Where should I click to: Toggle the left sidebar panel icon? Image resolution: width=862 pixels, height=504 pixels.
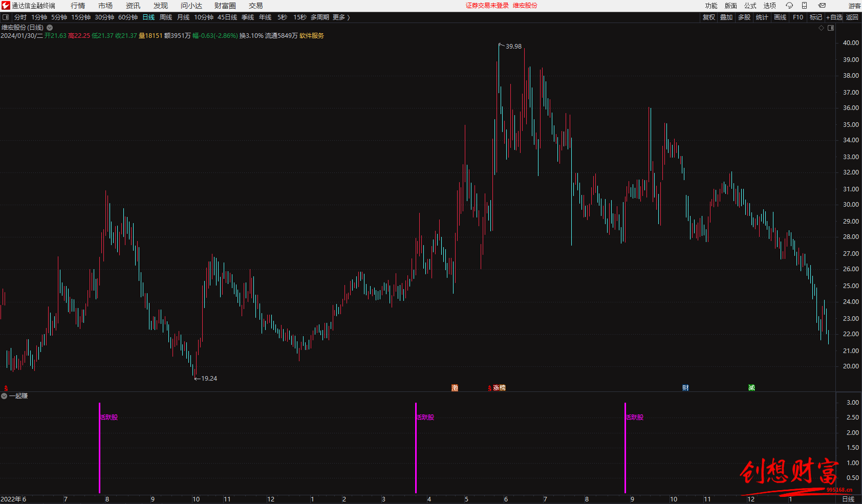(x=6, y=17)
